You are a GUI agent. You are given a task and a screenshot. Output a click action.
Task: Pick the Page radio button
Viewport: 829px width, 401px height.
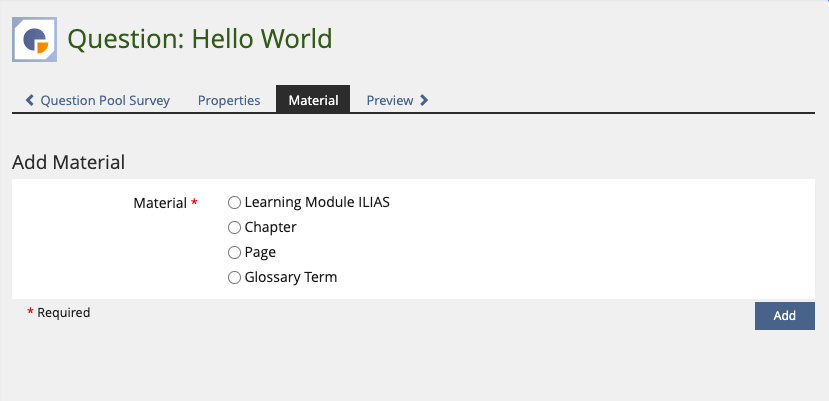pos(235,252)
